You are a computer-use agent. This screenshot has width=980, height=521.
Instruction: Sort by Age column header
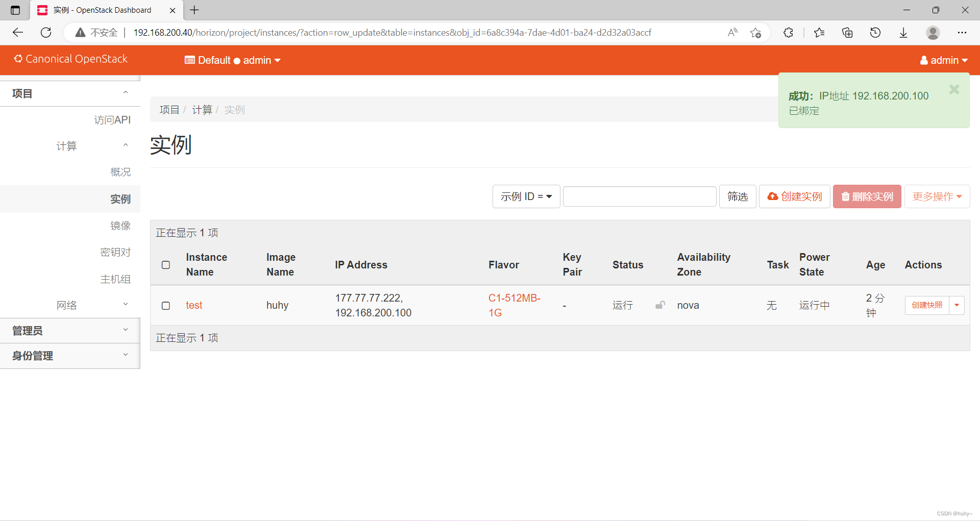click(x=875, y=265)
